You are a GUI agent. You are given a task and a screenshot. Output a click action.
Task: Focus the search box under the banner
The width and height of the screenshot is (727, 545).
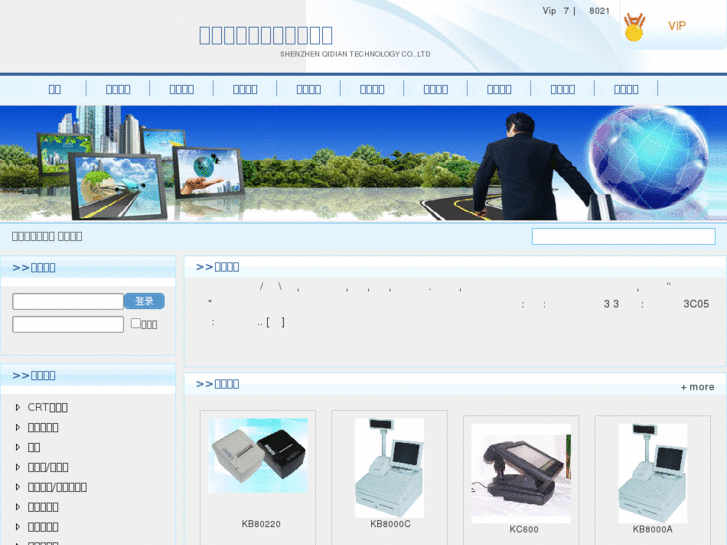(623, 237)
